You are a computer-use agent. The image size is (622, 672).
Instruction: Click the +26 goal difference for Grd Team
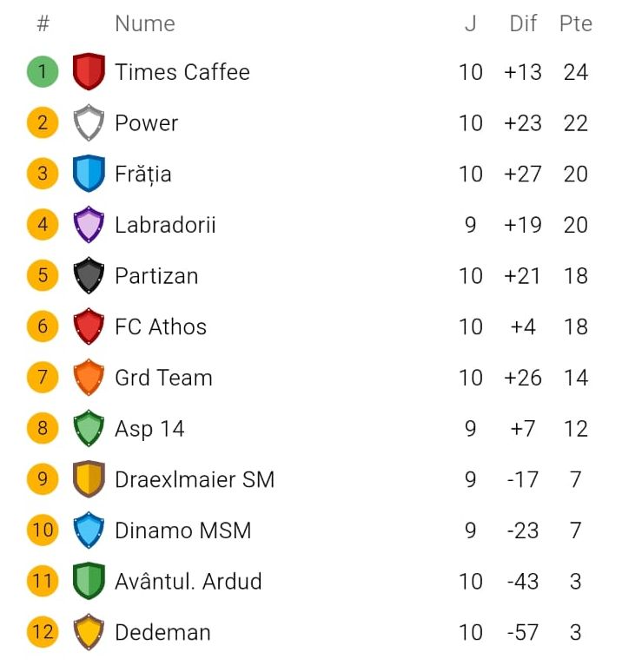[523, 378]
